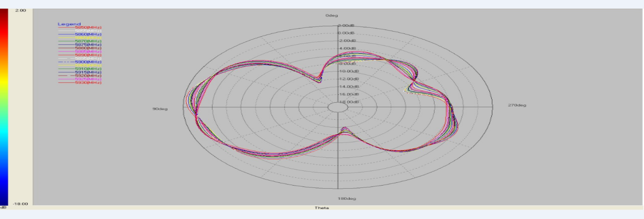Viewport: 644px width, 219px height.
Task: Click the rainbow dB color scale bar
Action: pyautogui.click(x=4, y=107)
